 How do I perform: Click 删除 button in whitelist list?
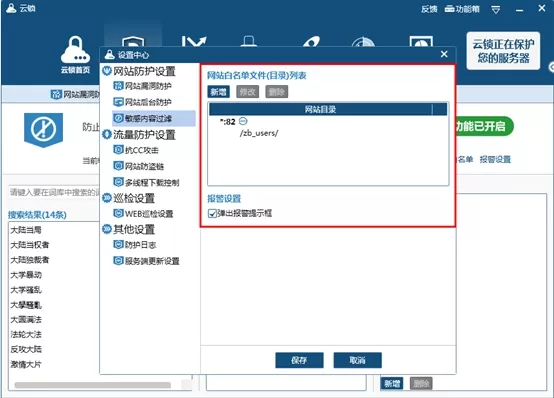pyautogui.click(x=276, y=92)
